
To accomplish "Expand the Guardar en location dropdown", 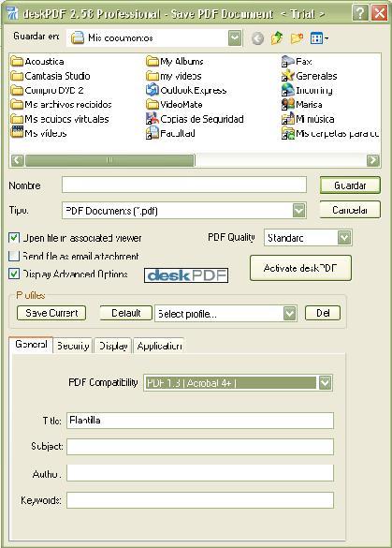I will pos(235,37).
